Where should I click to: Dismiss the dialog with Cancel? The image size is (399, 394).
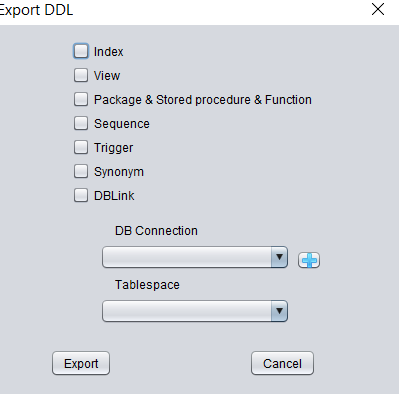pos(282,363)
